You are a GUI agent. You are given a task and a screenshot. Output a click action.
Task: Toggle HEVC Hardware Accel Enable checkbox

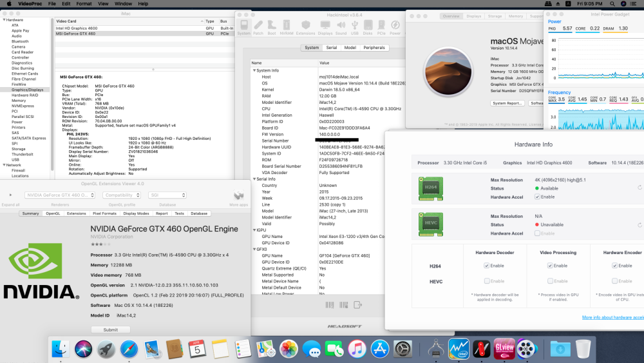coord(537,233)
